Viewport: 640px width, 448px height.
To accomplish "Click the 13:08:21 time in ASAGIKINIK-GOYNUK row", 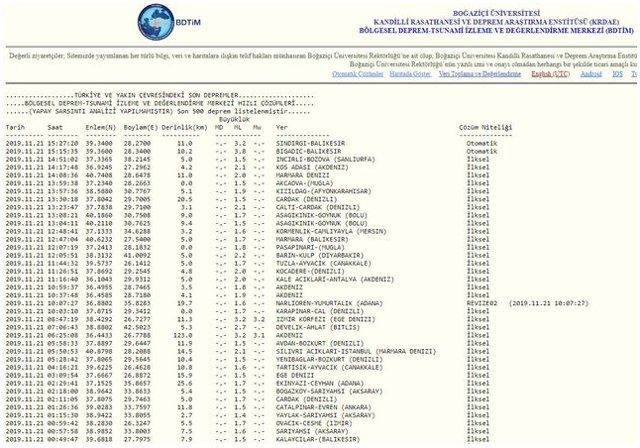I will tap(62, 215).
